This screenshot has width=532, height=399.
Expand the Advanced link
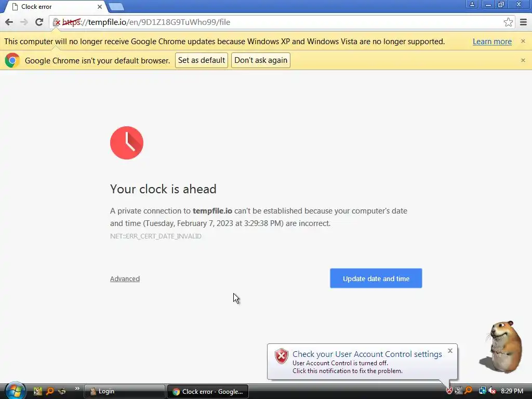point(125,279)
